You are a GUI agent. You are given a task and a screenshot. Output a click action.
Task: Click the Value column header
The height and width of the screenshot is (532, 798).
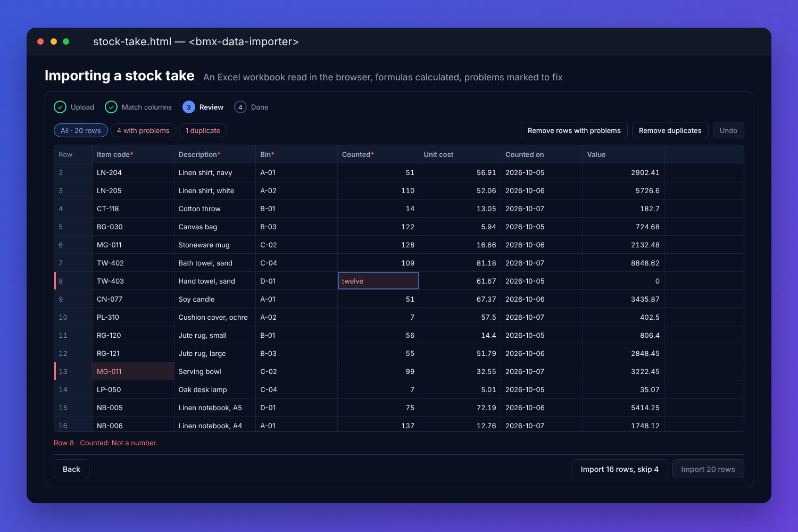[x=624, y=154]
